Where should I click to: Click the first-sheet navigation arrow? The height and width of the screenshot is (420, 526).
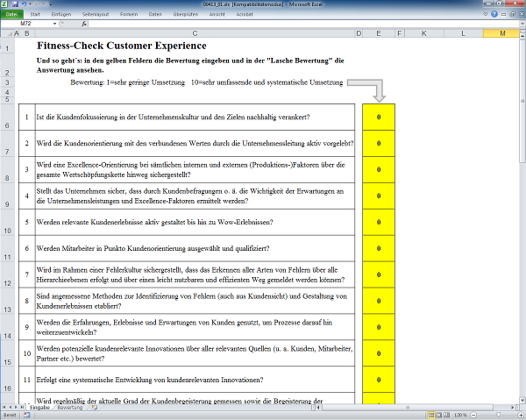[4, 408]
